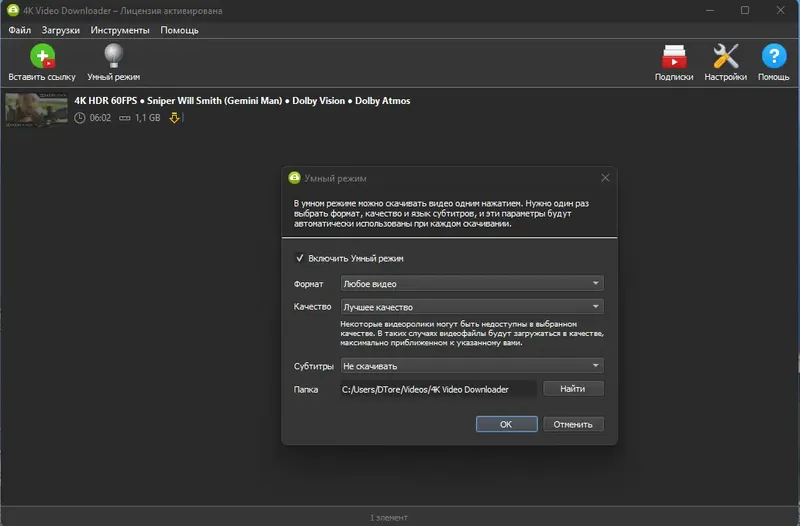This screenshot has height=526, width=800.
Task: Click the green logo in Умный режим dialog title
Action: 294,178
